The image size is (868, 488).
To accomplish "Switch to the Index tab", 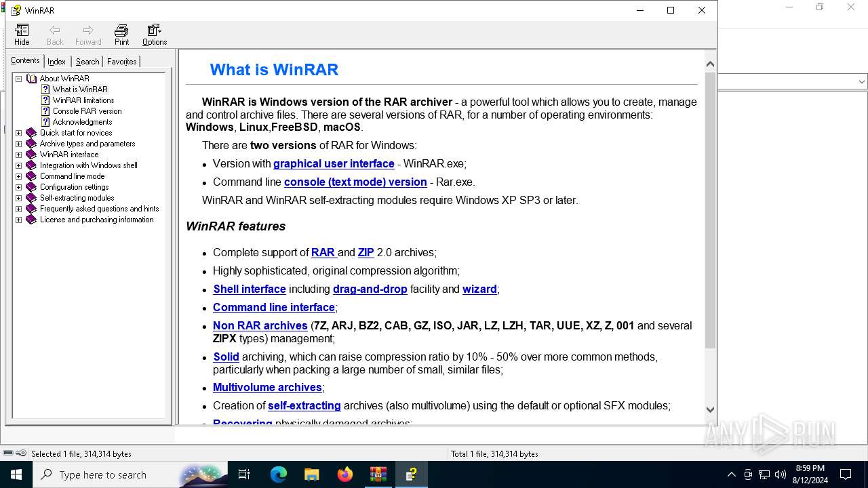I will 56,62.
